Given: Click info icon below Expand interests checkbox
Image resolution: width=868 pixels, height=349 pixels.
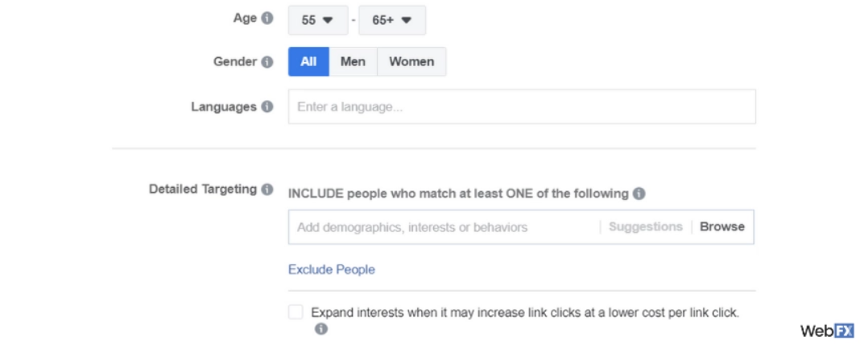Looking at the screenshot, I should click(x=321, y=329).
